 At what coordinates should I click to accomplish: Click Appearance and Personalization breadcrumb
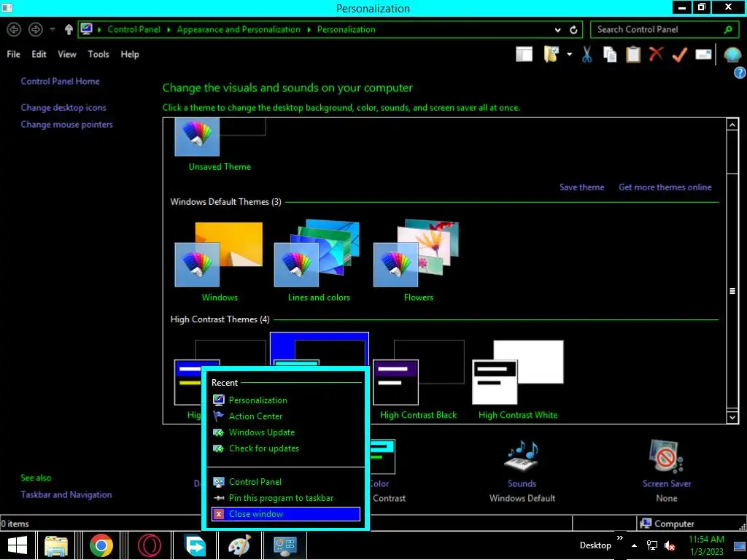coord(239,29)
